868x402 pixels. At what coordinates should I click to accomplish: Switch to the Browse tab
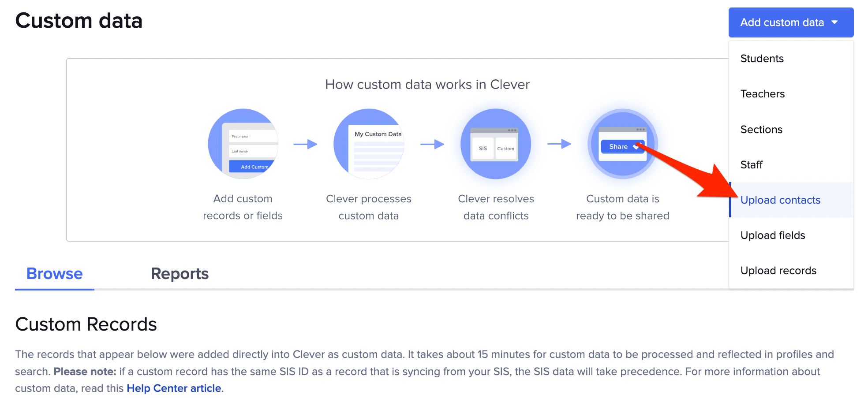(x=54, y=274)
